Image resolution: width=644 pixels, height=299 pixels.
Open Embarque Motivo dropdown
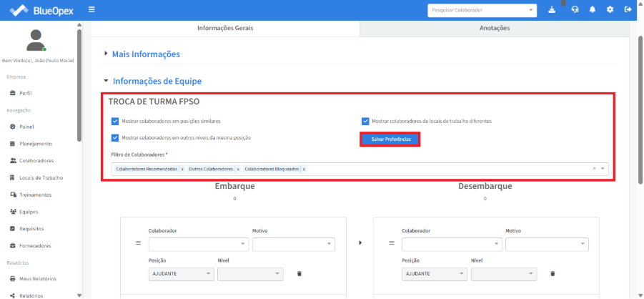(x=294, y=244)
